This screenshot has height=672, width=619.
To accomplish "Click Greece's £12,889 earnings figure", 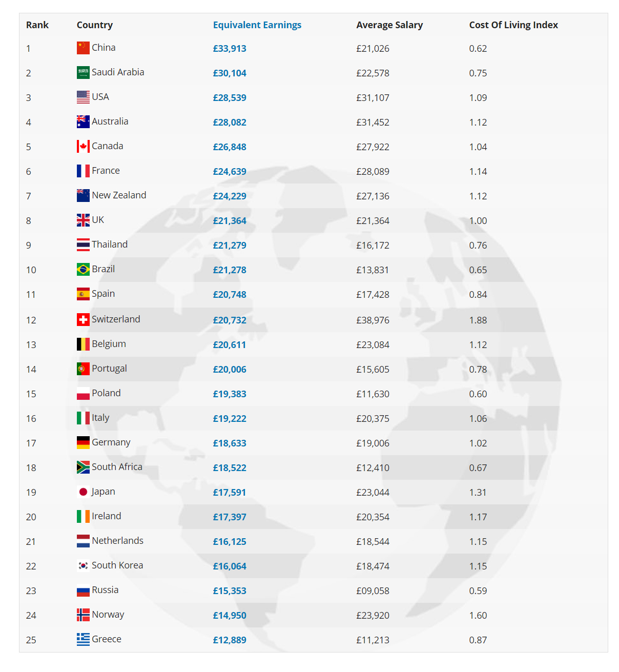I will tap(230, 640).
